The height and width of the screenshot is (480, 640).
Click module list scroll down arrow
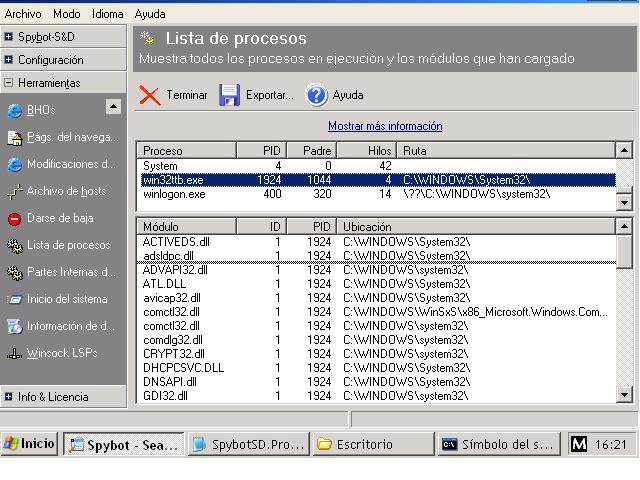pos(624,395)
